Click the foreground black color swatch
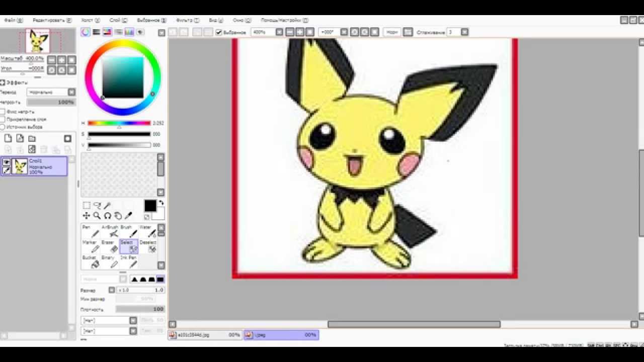The height and width of the screenshot is (362, 644). (150, 206)
